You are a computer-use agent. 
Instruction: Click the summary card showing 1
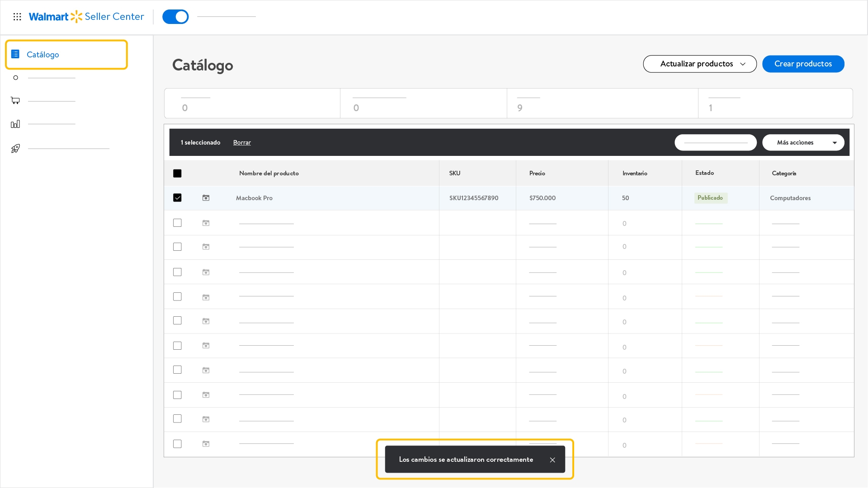tap(775, 103)
